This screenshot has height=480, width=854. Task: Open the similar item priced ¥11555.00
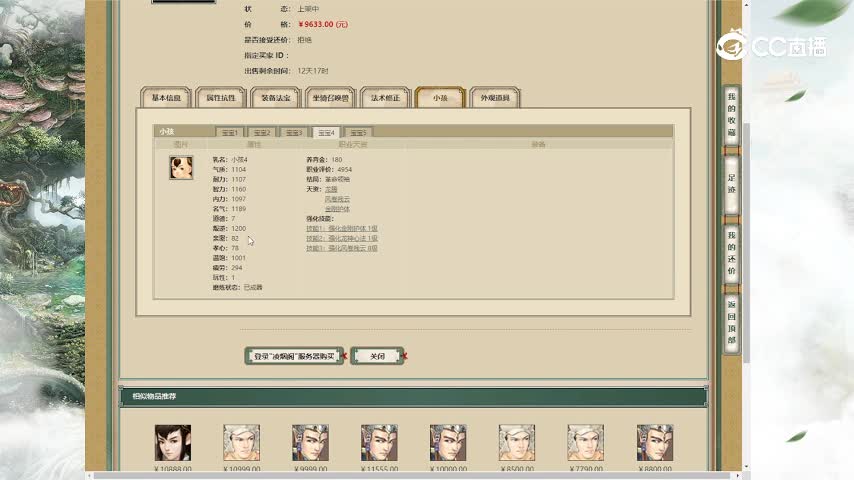pyautogui.click(x=379, y=443)
